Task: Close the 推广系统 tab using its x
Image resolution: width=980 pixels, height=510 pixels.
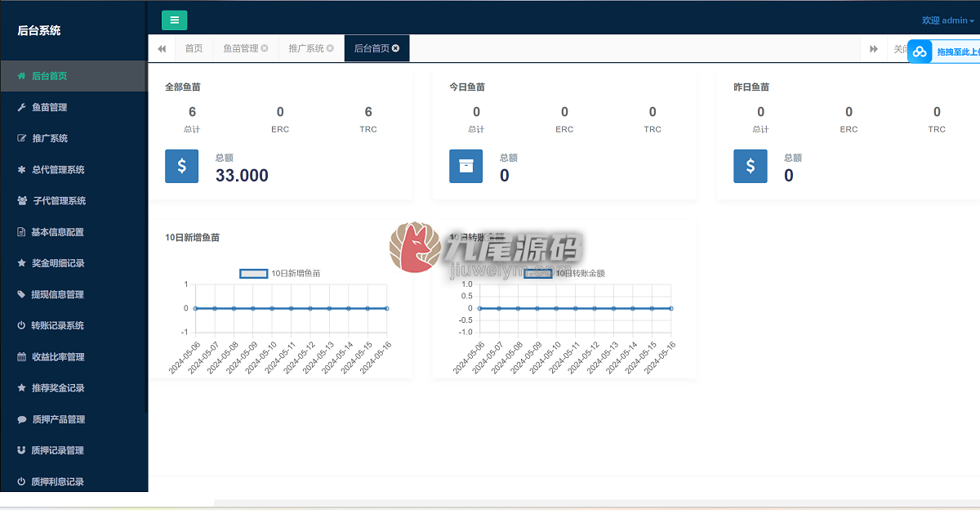Action: pyautogui.click(x=330, y=48)
